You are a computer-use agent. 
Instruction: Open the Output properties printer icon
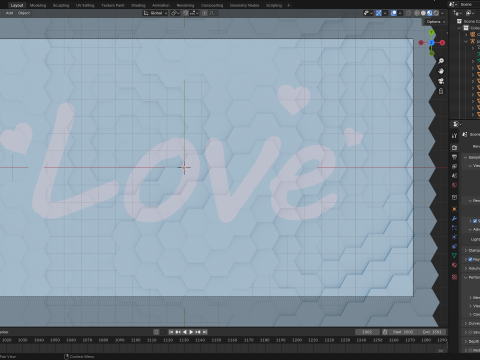454,157
